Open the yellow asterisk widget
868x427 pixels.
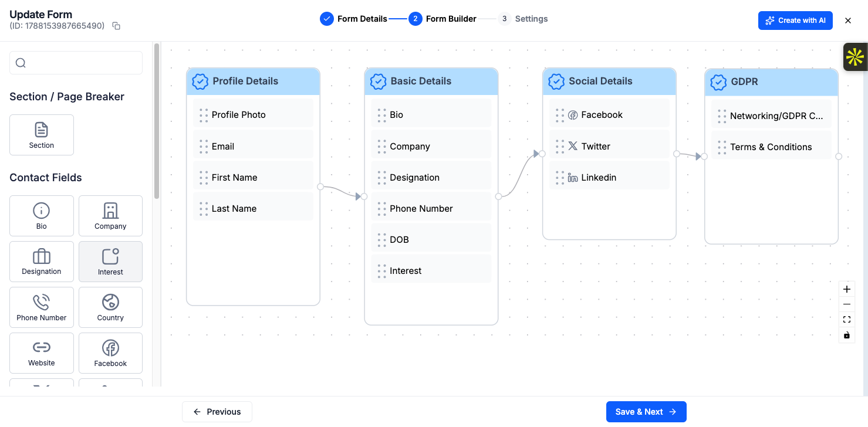855,57
